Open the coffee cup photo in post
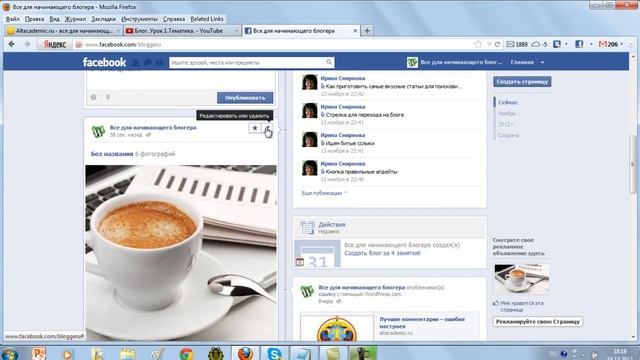This screenshot has width=640, height=360. 181,253
